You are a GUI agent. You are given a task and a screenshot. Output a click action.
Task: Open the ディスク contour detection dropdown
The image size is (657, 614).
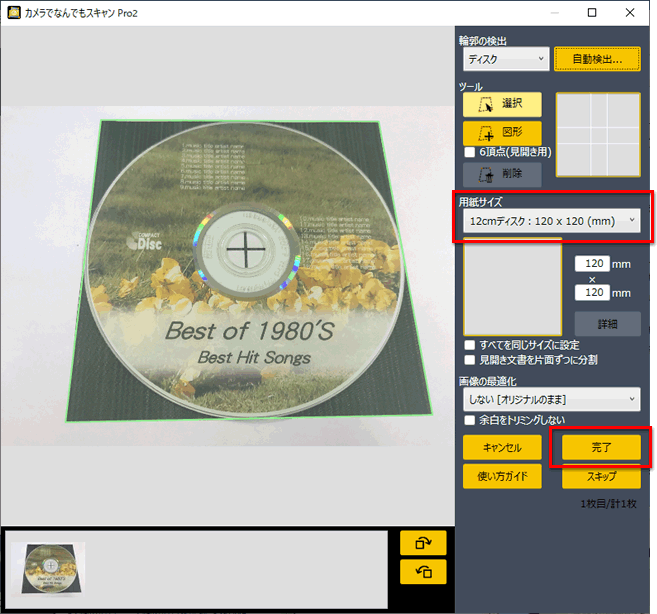click(x=506, y=59)
